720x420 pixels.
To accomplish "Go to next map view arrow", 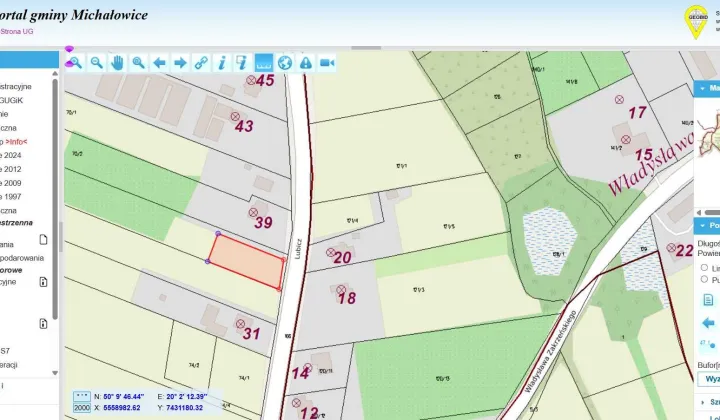I will [x=180, y=62].
